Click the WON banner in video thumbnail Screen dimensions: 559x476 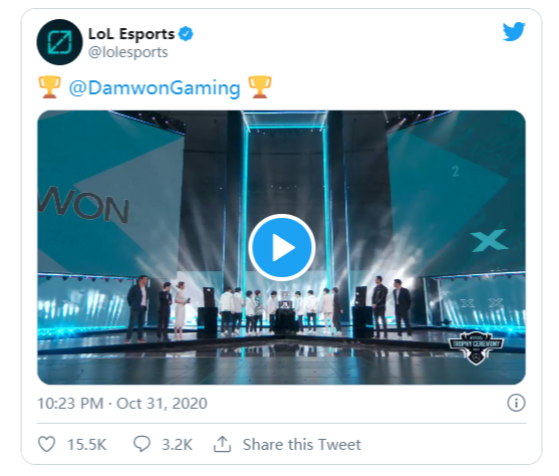(84, 206)
